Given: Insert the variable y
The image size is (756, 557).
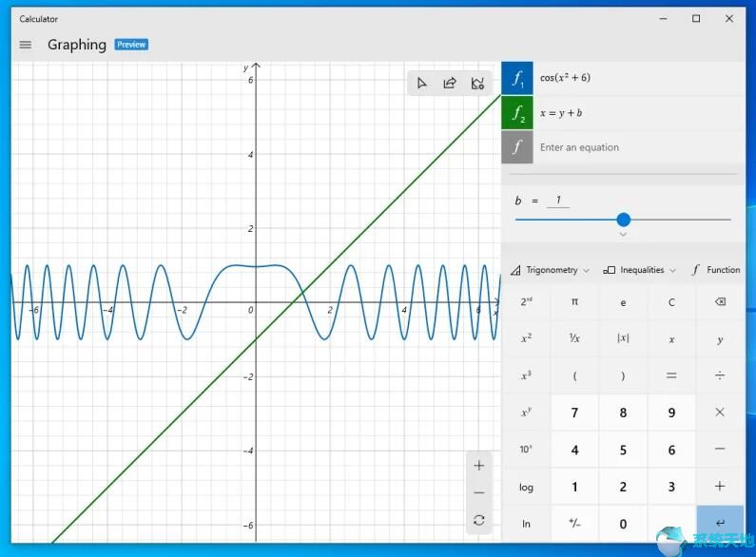Looking at the screenshot, I should pyautogui.click(x=720, y=338).
